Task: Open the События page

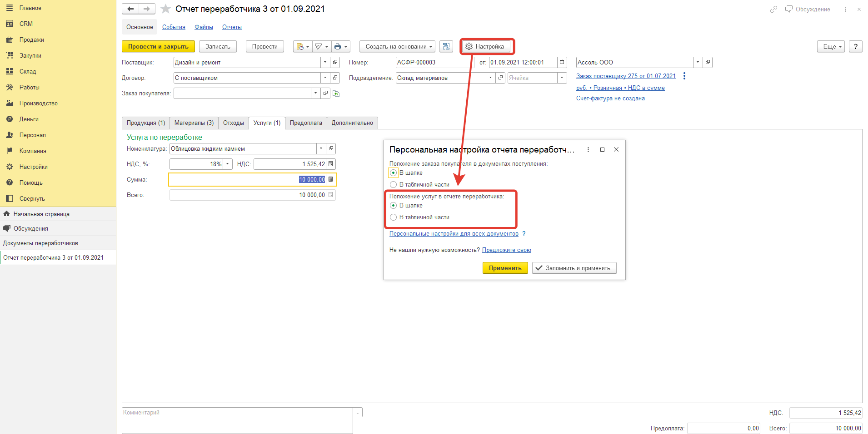Action: pos(174,27)
